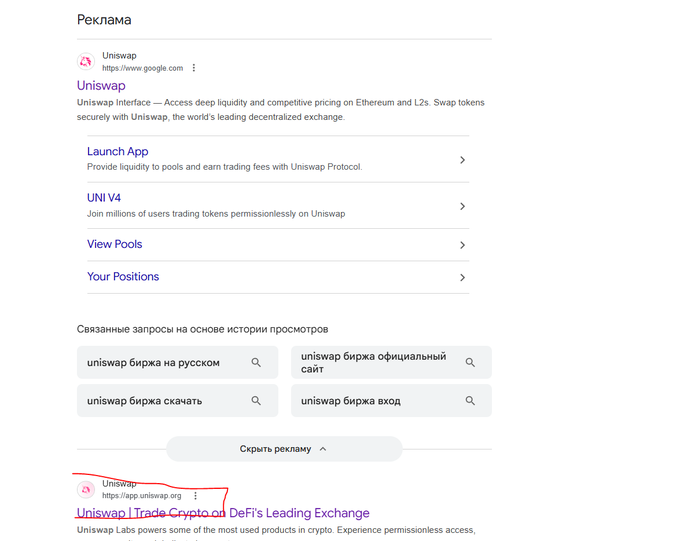Click the Uniswap site name above google.com URL
Screen dimensions: 680x541
pyautogui.click(x=119, y=56)
